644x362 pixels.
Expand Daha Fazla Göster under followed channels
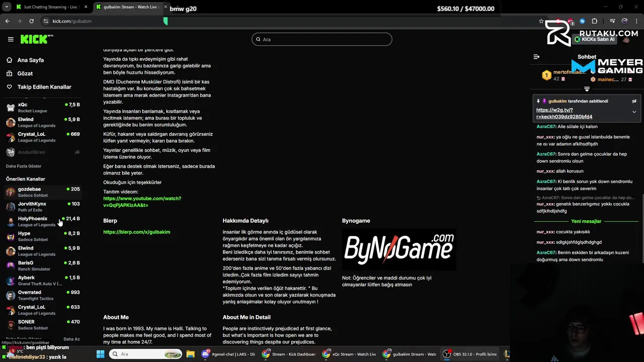pyautogui.click(x=24, y=166)
